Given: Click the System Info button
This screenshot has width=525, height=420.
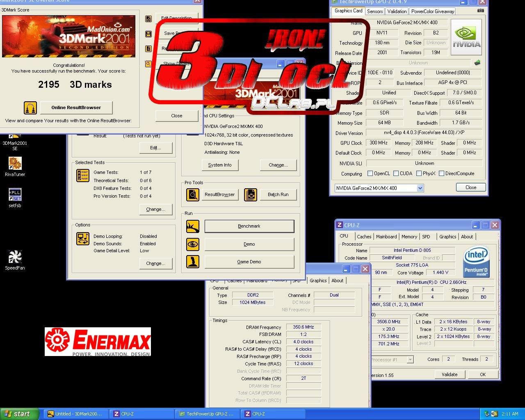Looking at the screenshot, I should (x=219, y=165).
